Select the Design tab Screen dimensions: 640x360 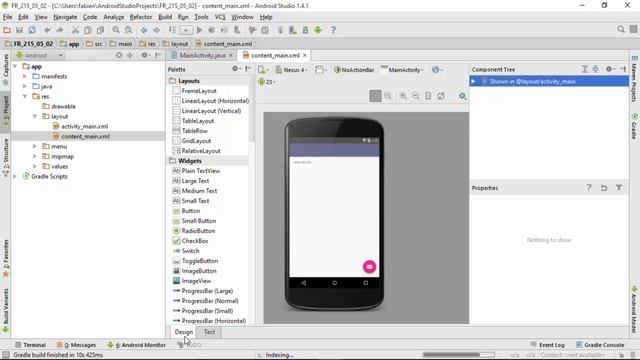pos(184,332)
